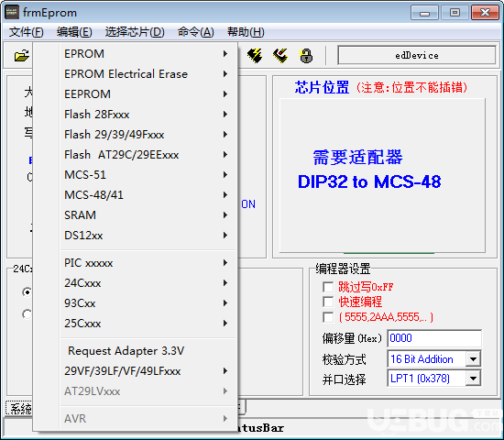The image size is (504, 440).
Task: Expand the 25Cxxx submenu
Action: point(148,324)
